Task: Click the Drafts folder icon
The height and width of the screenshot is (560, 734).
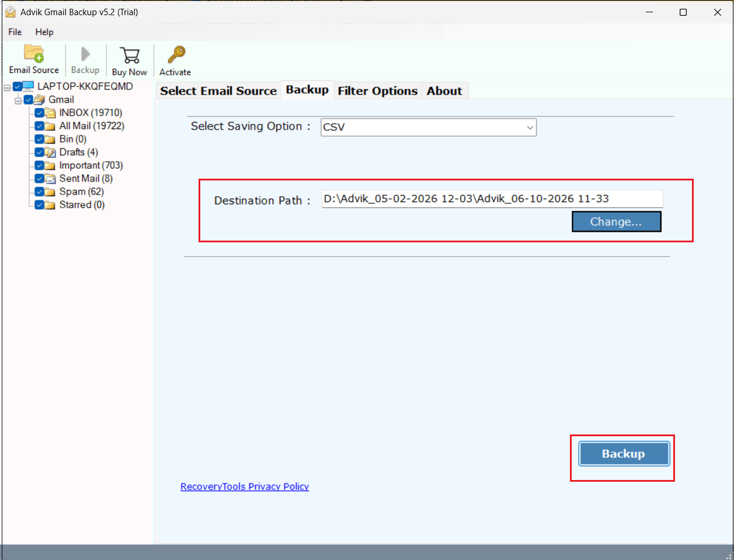Action: click(x=50, y=152)
